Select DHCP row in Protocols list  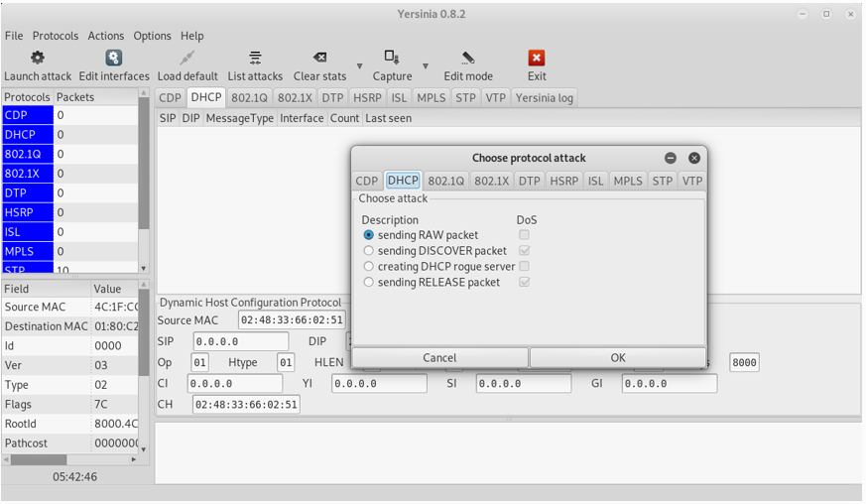pyautogui.click(x=69, y=134)
